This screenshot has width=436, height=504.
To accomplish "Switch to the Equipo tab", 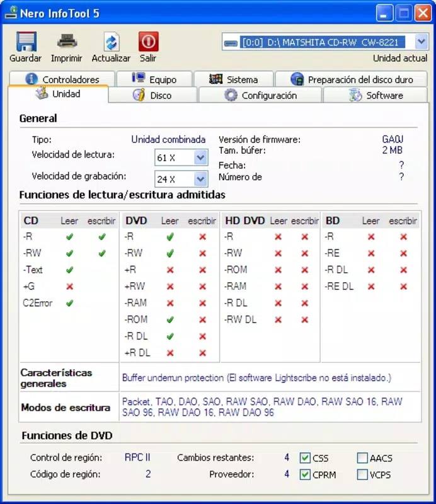I will (154, 79).
